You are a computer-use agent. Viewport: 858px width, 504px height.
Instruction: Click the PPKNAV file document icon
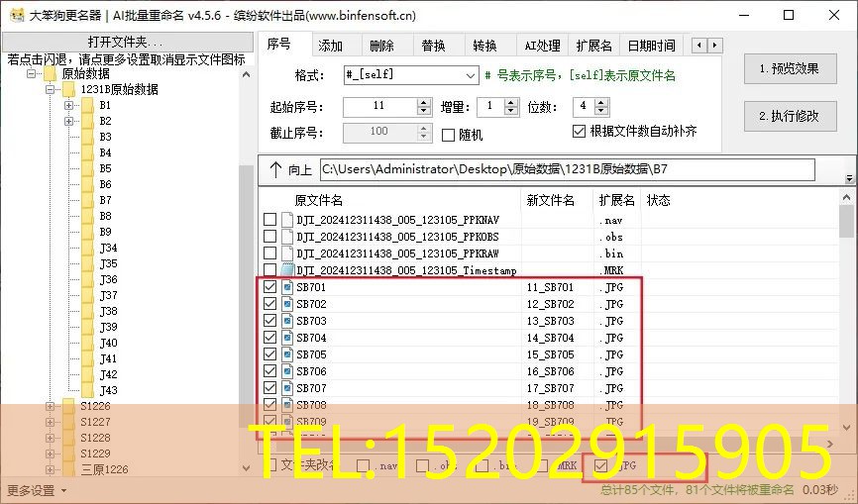coord(287,220)
